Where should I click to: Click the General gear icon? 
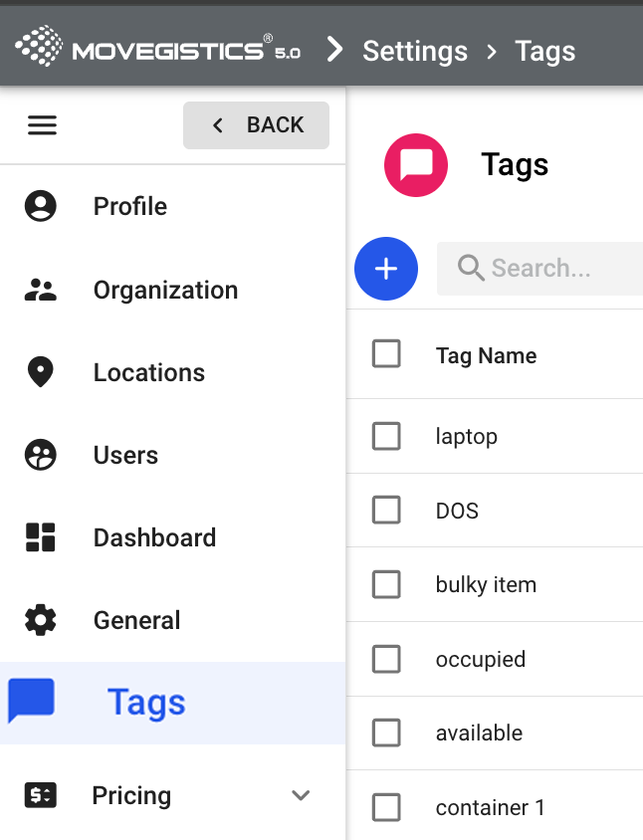41,620
